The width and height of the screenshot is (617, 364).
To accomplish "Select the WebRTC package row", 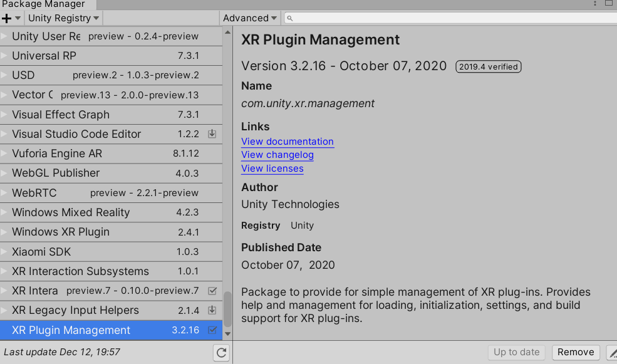I will point(111,193).
